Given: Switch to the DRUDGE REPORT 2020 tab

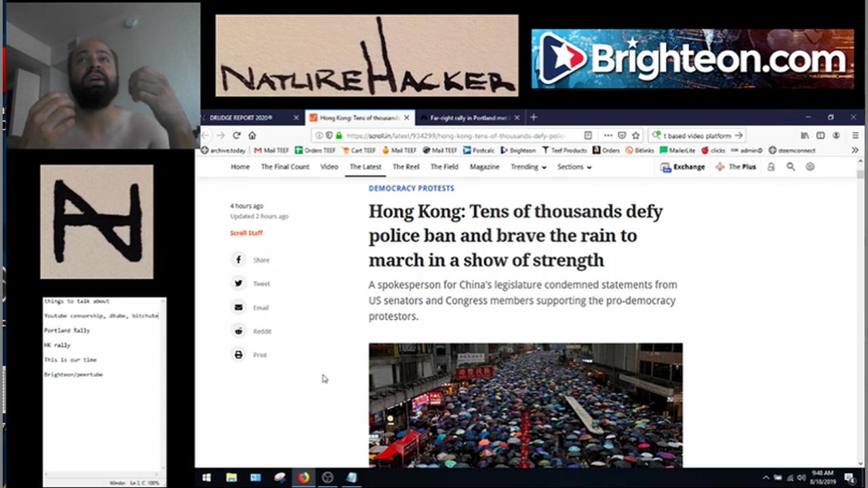Looking at the screenshot, I should [x=244, y=118].
